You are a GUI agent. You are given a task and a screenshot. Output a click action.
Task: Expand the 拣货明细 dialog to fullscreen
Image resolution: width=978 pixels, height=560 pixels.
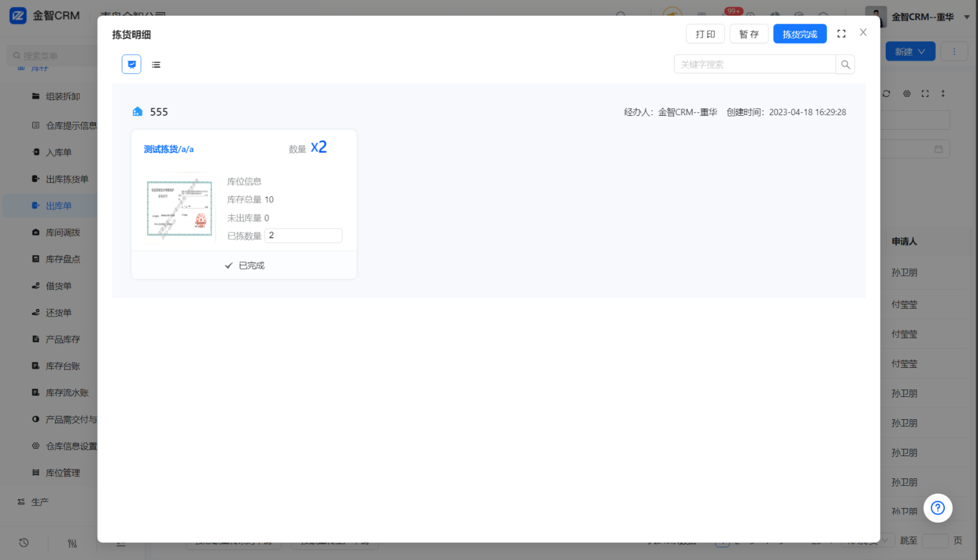[x=841, y=34]
